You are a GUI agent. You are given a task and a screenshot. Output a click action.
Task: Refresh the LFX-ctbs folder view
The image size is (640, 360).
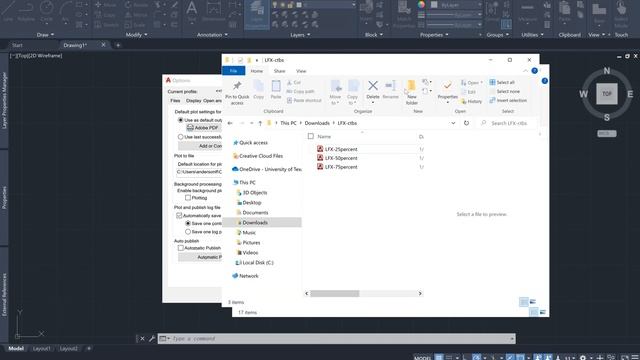[466, 123]
